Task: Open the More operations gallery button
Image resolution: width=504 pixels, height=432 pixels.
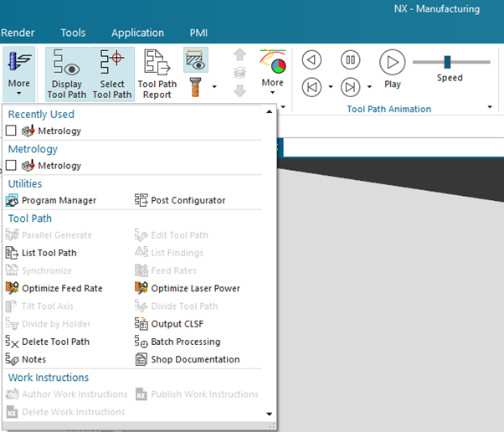Action: click(19, 74)
